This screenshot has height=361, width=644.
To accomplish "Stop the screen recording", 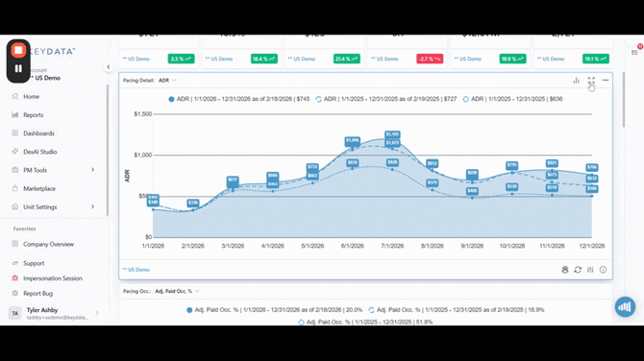I will 18,51.
